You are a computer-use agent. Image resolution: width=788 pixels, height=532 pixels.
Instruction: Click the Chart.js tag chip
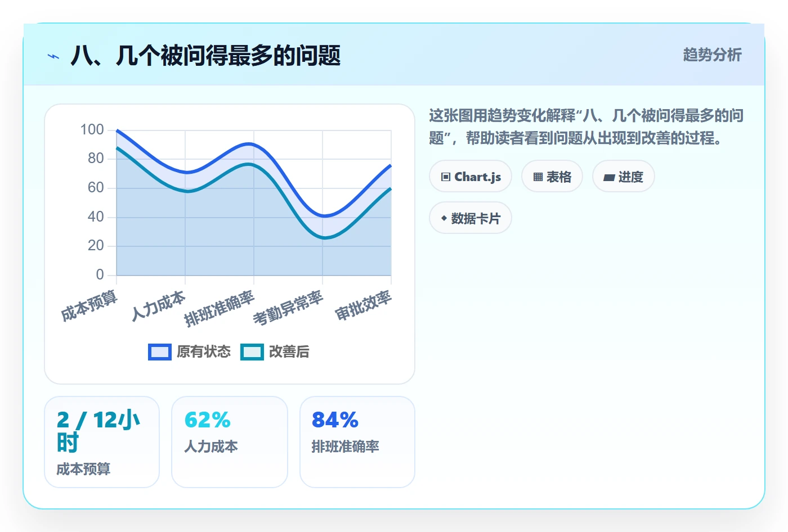[471, 177]
